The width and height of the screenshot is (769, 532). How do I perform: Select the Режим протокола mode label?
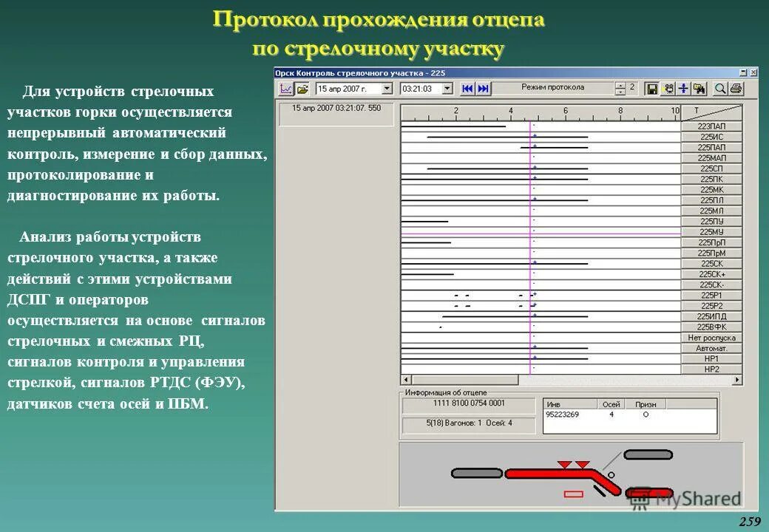(553, 89)
